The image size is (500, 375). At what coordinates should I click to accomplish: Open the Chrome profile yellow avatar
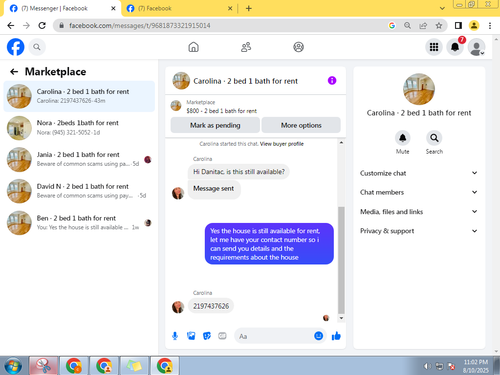point(474,25)
